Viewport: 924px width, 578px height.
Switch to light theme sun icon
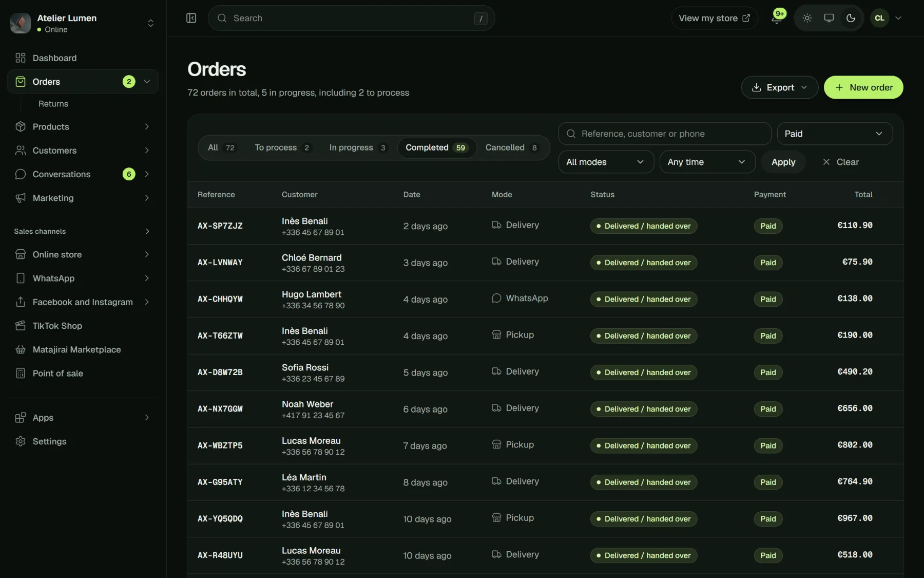(807, 18)
